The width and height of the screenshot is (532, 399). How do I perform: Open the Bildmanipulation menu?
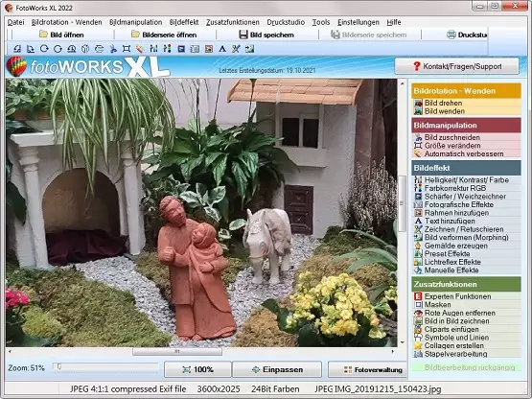coord(136,22)
